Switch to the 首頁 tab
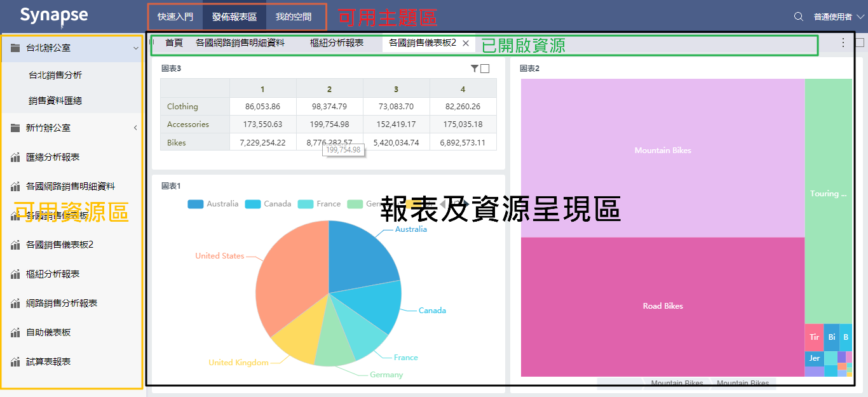868x397 pixels. (173, 43)
